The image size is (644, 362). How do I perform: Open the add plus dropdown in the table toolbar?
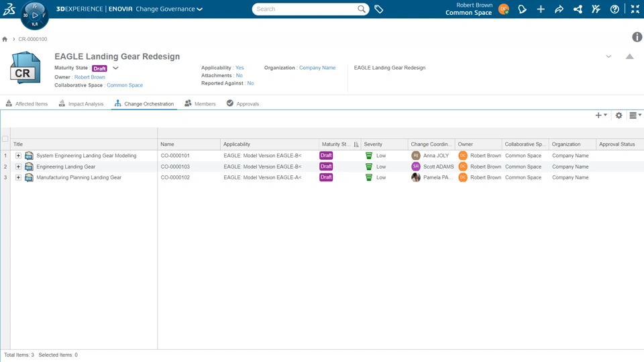(601, 116)
